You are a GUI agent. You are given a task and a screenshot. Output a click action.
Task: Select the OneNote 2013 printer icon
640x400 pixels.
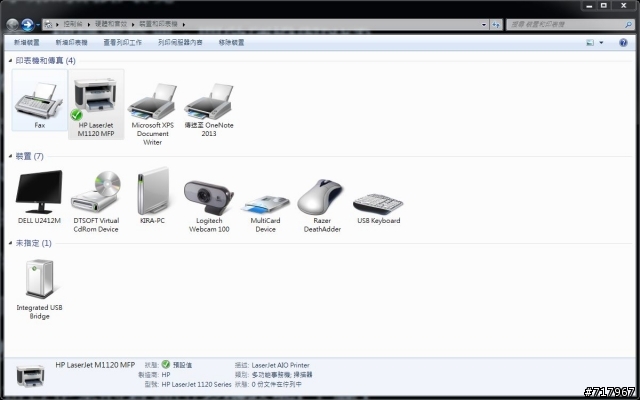(x=209, y=109)
